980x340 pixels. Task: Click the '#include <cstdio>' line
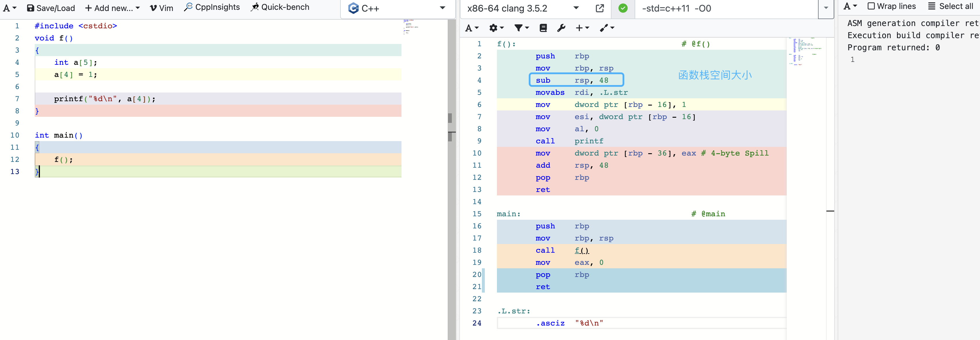(76, 26)
